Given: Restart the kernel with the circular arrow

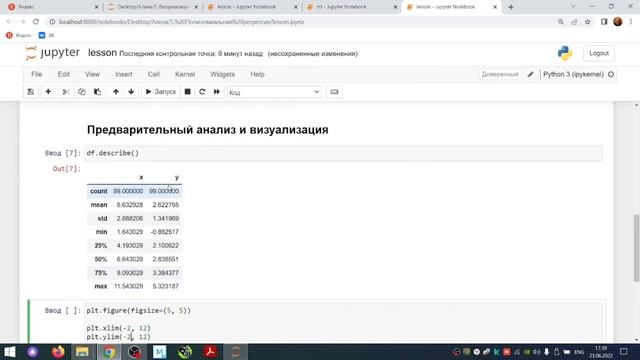Looking at the screenshot, I should (x=202, y=92).
